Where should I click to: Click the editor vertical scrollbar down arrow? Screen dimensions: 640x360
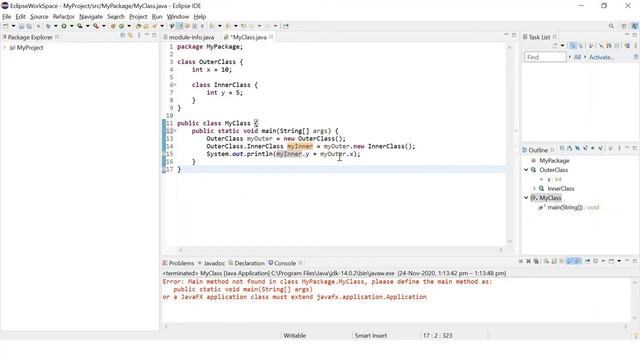point(510,242)
